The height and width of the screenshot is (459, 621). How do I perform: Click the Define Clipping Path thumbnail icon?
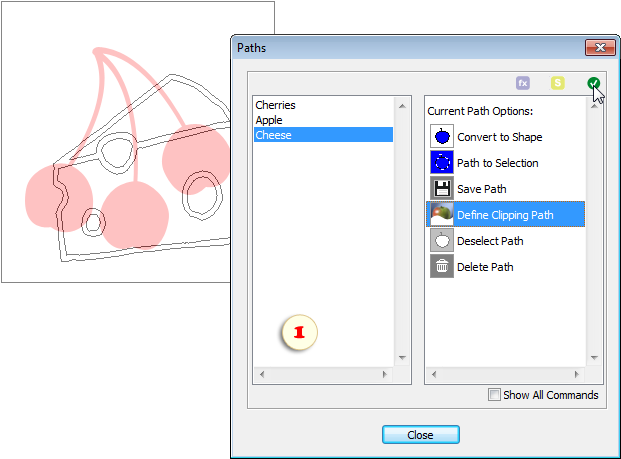(442, 214)
